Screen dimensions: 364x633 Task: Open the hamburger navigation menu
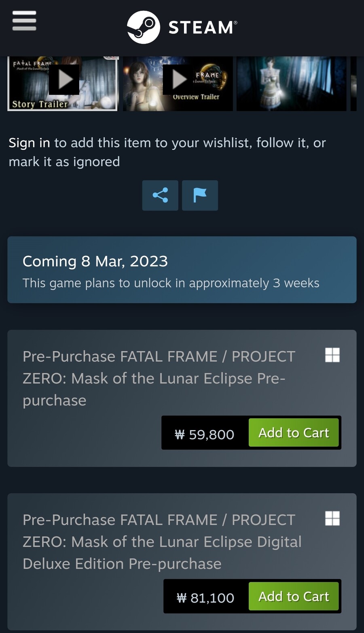pos(24,20)
